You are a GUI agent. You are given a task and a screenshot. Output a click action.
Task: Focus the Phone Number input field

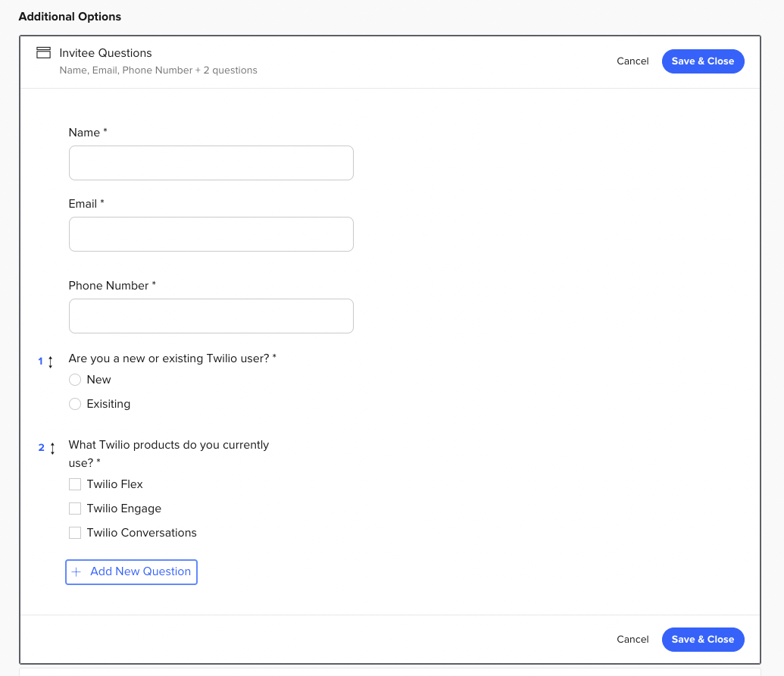coord(211,316)
